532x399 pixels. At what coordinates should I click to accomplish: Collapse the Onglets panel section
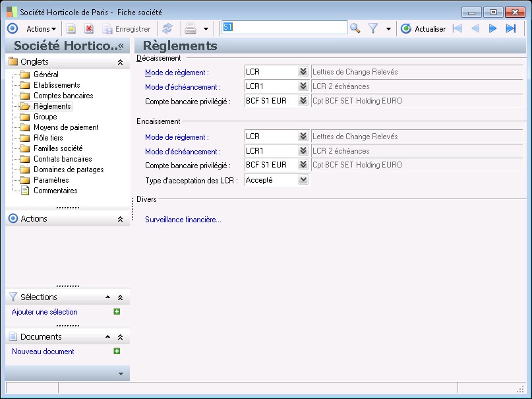[x=120, y=62]
